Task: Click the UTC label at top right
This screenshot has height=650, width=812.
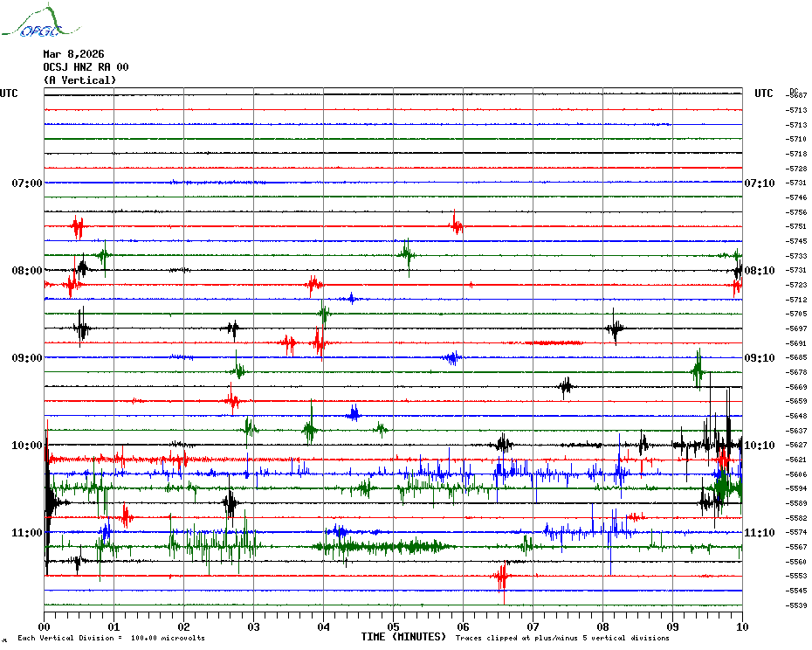Action: 764,93
